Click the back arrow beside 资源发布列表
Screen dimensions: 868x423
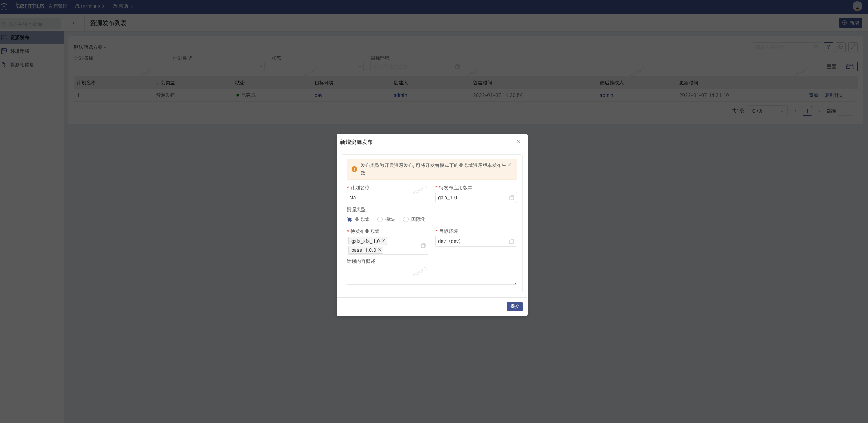[x=74, y=23]
